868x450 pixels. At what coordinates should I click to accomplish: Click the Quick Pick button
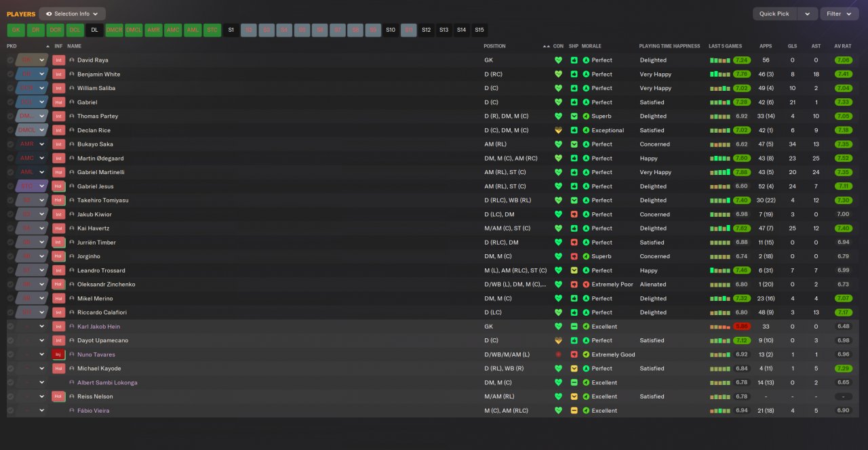pos(774,14)
